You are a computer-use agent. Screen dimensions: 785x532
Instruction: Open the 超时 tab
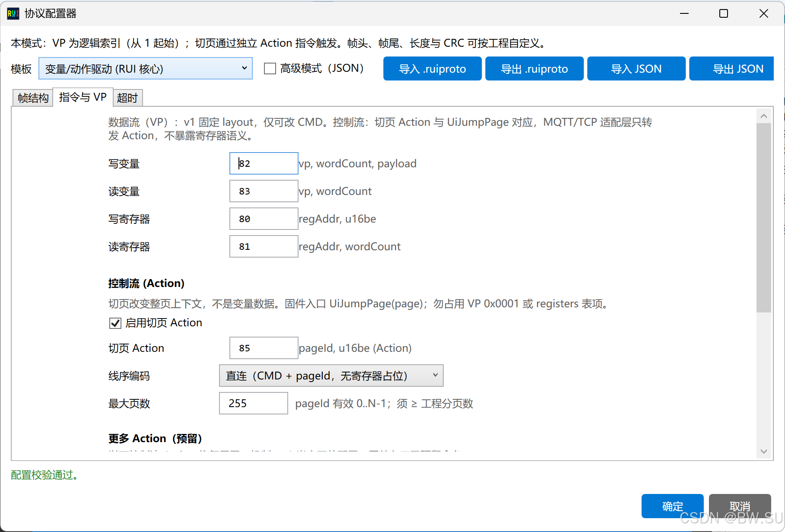tap(127, 98)
